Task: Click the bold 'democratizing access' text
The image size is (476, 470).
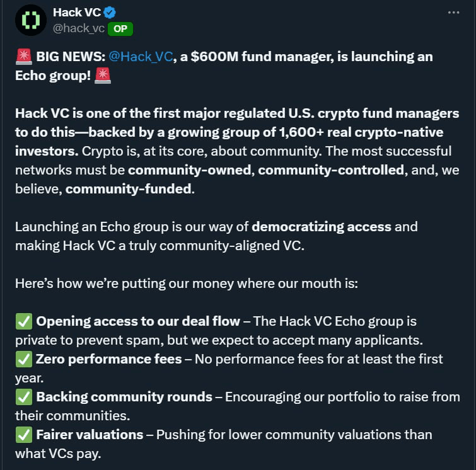Action: point(322,227)
